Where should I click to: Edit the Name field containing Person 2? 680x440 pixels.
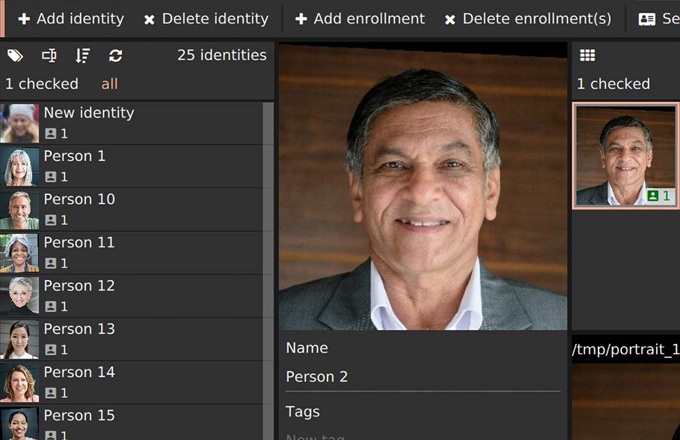[x=420, y=377]
